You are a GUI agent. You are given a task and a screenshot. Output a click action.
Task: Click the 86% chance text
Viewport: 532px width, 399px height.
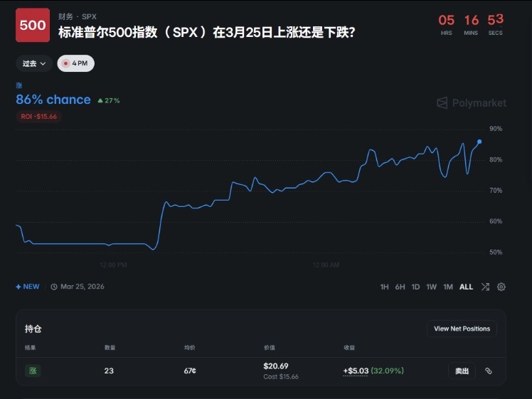(x=53, y=100)
